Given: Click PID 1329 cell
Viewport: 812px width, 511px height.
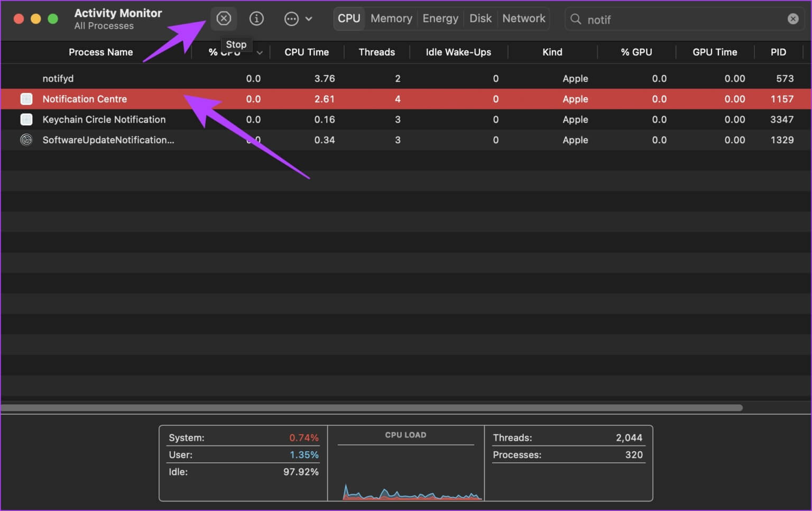Looking at the screenshot, I should click(782, 140).
